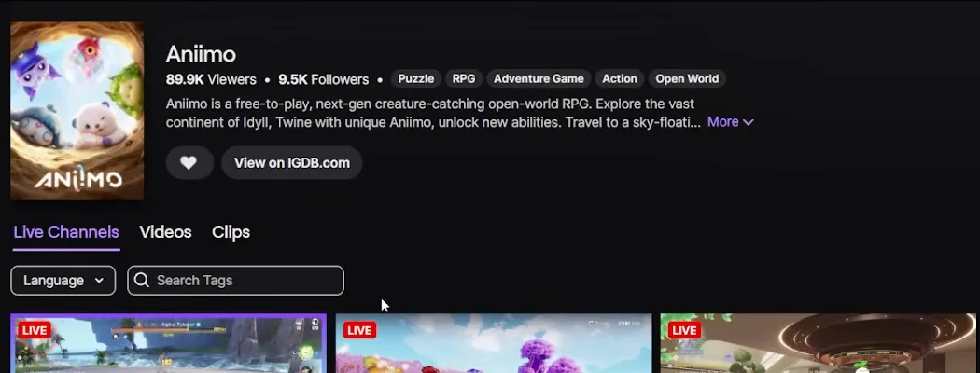The height and width of the screenshot is (373, 980).
Task: Focus the Search Tags field
Action: (235, 281)
